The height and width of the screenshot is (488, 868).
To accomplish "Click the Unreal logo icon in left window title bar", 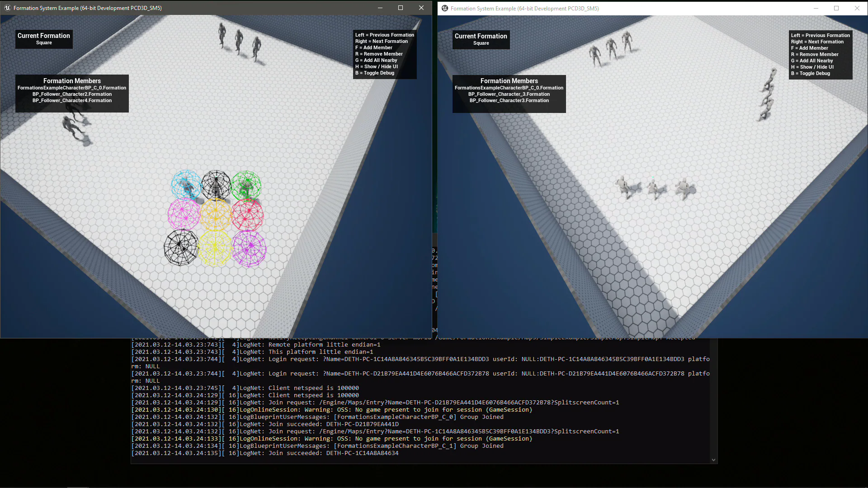I will 7,8.
